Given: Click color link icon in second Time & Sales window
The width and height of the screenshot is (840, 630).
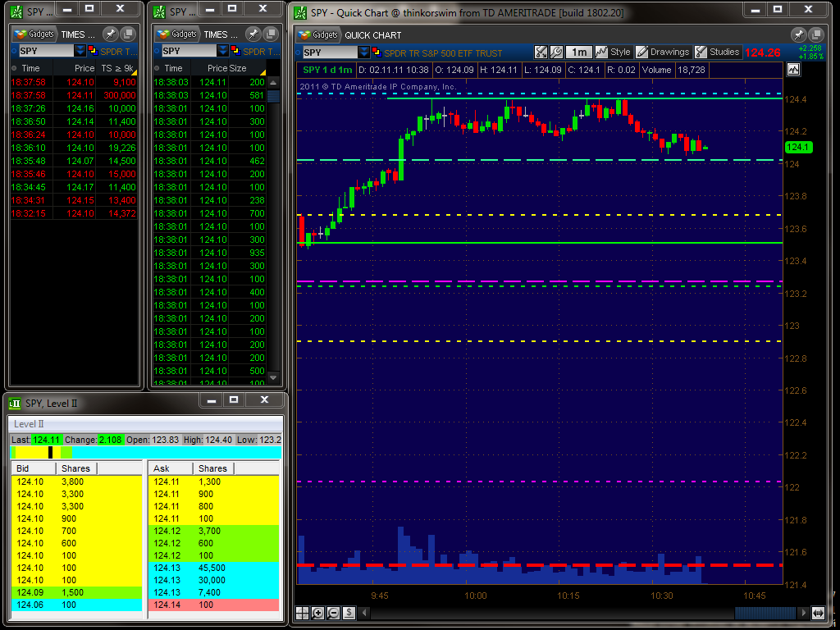Looking at the screenshot, I should (236, 50).
